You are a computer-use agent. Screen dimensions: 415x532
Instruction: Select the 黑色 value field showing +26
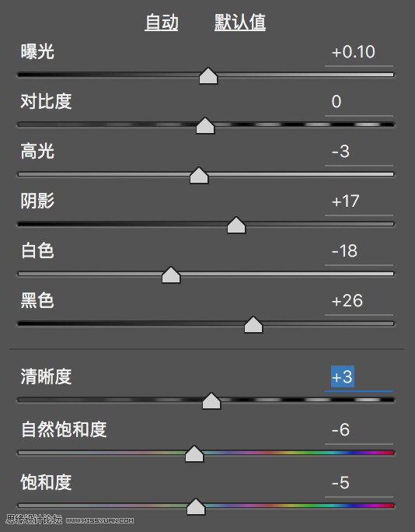pos(359,301)
